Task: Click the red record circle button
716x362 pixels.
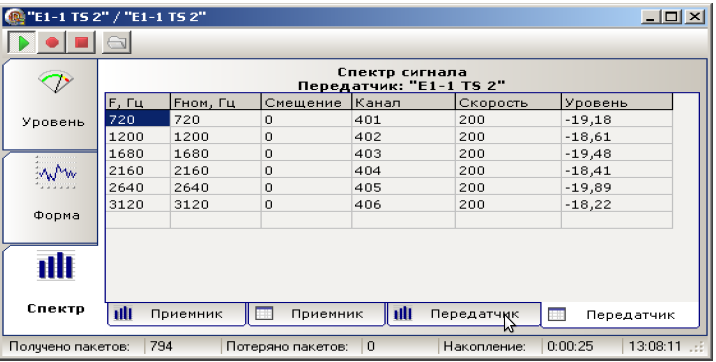Action: tap(52, 42)
